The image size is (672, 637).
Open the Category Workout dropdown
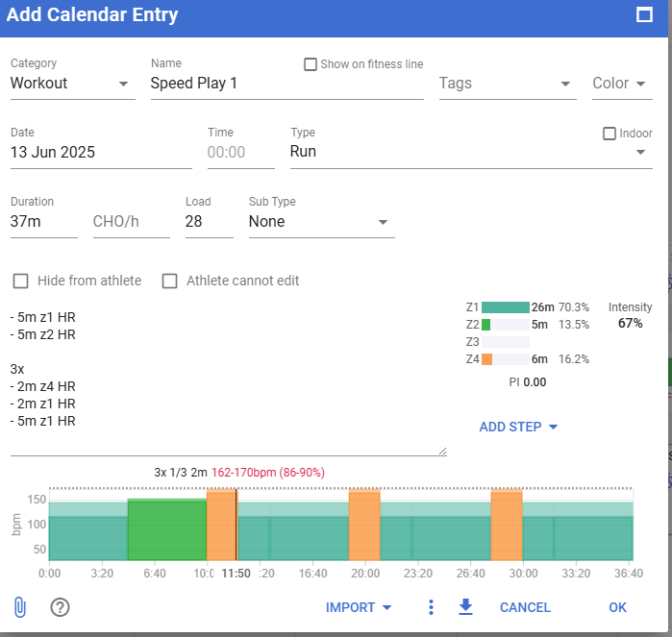click(x=73, y=83)
